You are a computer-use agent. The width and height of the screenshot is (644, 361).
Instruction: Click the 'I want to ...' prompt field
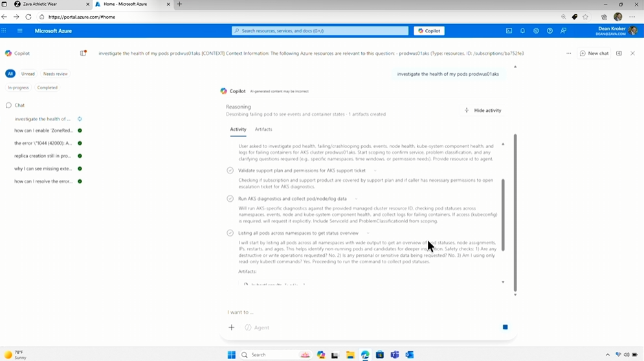pyautogui.click(x=368, y=312)
